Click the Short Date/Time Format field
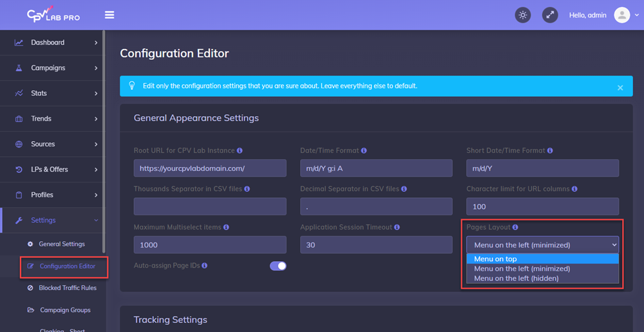The height and width of the screenshot is (332, 644). 542,168
